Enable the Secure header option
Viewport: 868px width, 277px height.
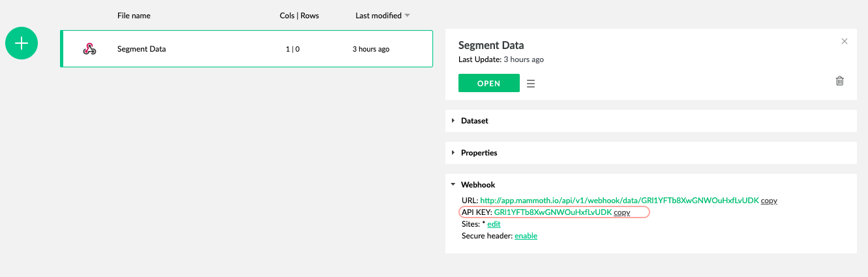526,236
